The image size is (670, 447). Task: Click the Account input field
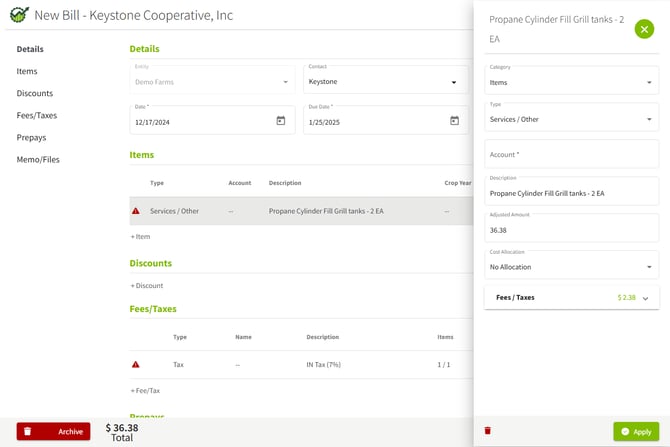coord(571,155)
